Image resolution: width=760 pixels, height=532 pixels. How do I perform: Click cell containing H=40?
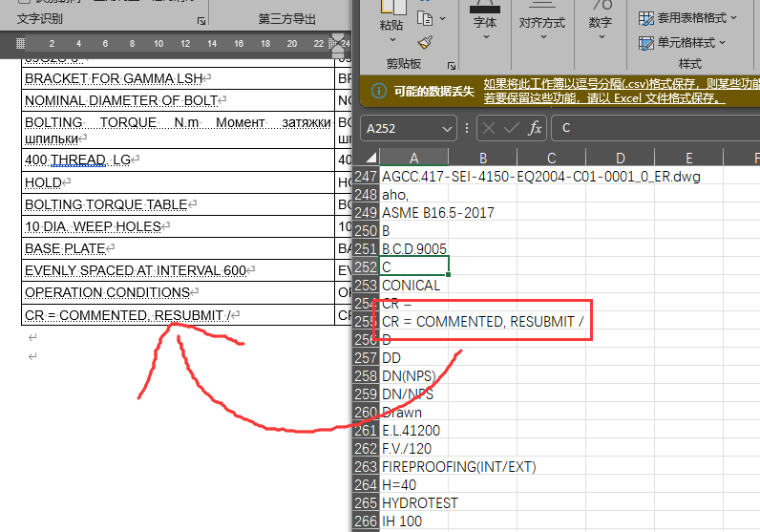pyautogui.click(x=414, y=485)
